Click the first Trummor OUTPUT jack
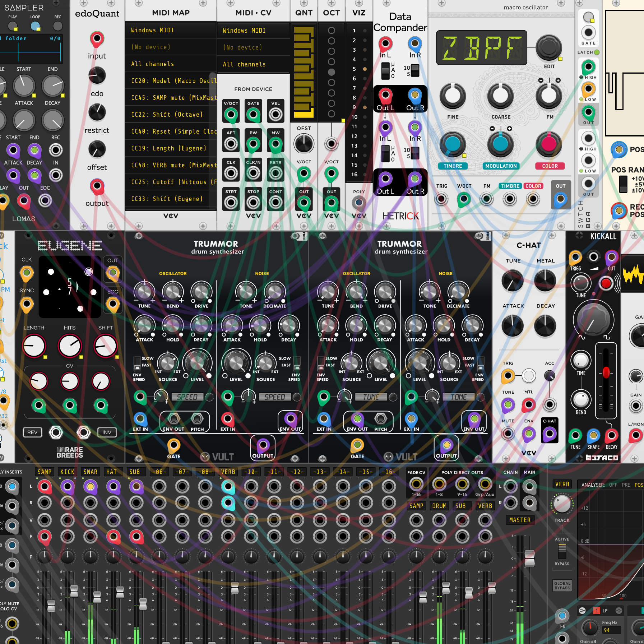 (x=263, y=445)
